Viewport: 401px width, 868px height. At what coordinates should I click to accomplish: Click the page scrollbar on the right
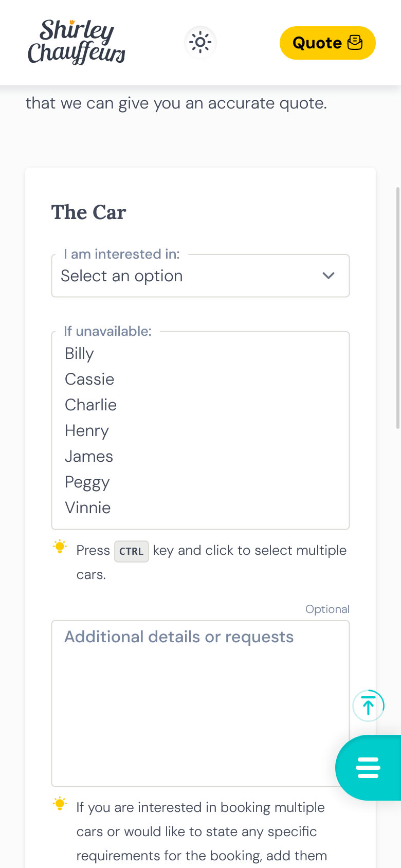coord(397,308)
